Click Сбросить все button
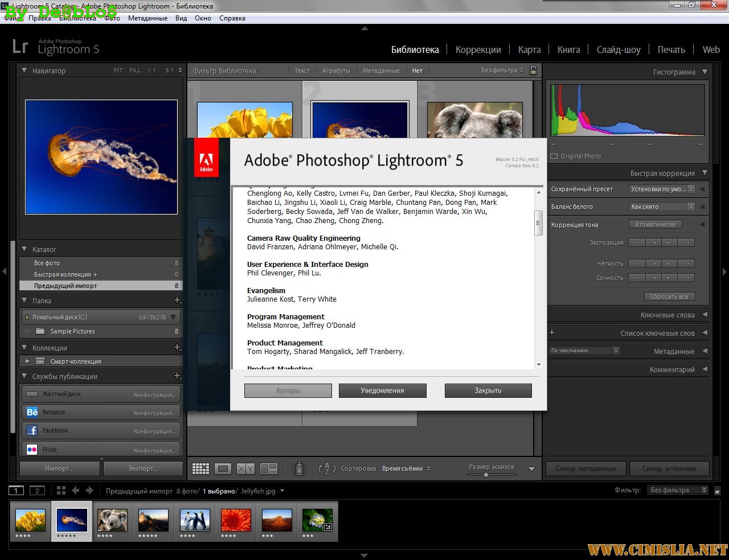The image size is (729, 560). tap(669, 297)
